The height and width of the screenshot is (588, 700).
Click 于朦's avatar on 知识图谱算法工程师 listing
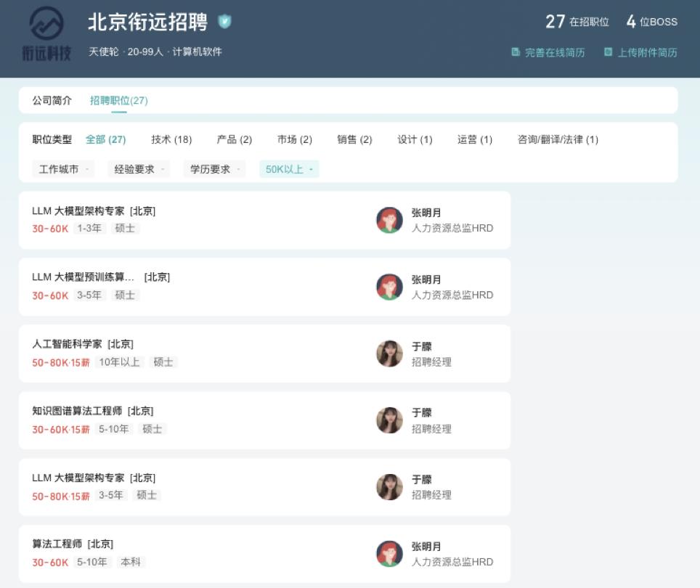(x=389, y=420)
